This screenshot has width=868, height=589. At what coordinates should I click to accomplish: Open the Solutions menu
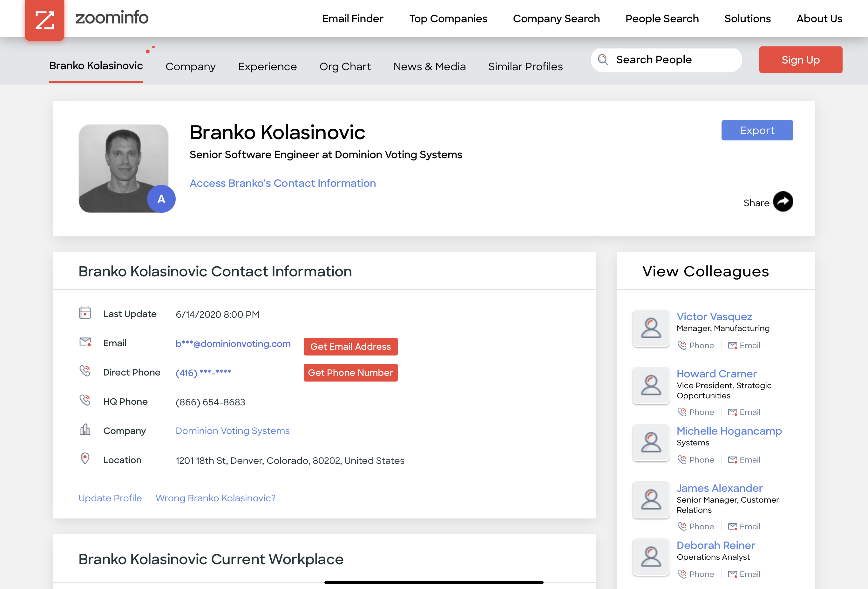click(747, 19)
